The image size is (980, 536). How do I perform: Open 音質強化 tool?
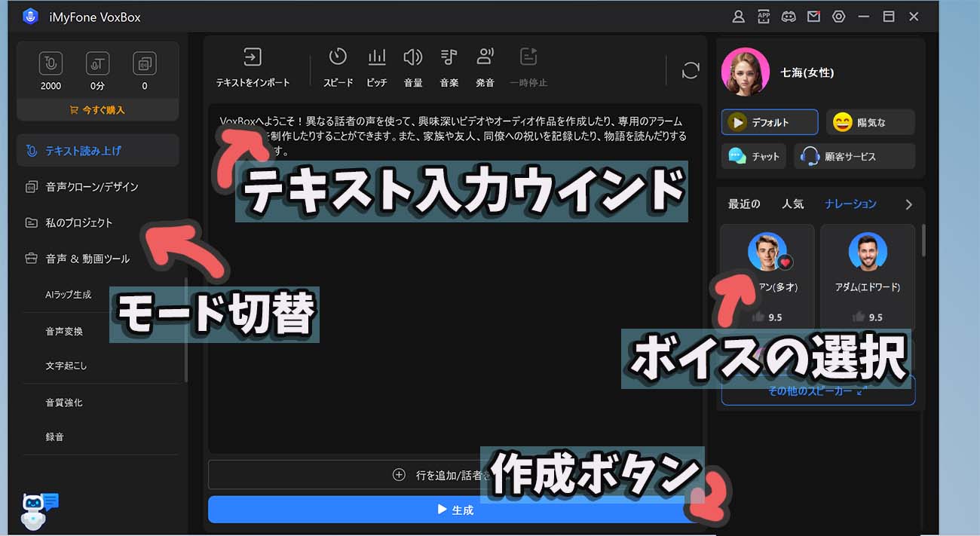[64, 403]
